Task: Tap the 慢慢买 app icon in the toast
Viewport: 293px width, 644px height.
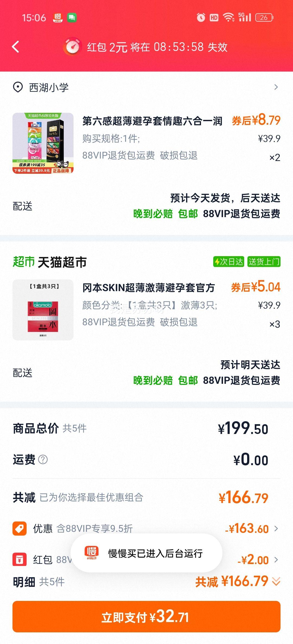Action: point(91,553)
